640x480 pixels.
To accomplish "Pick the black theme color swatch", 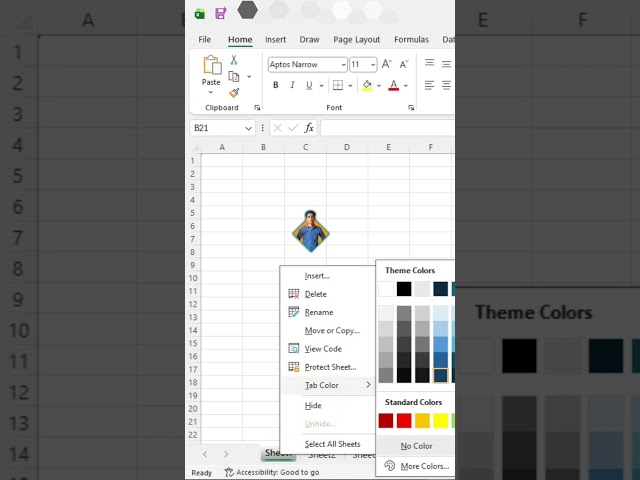I will 404,289.
